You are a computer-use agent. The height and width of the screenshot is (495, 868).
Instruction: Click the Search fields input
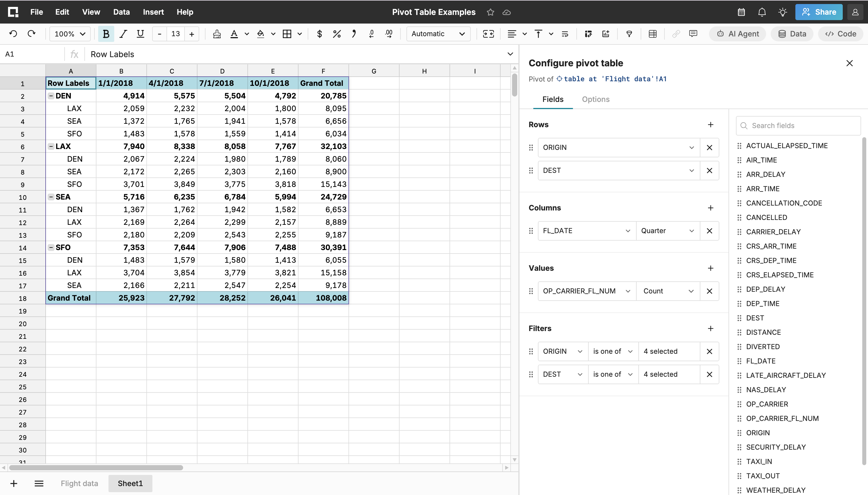(x=798, y=125)
